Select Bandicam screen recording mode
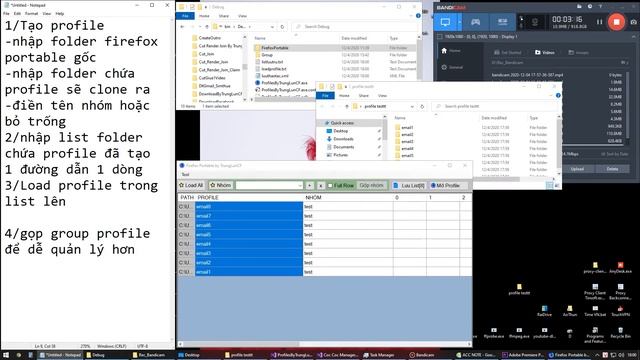The image size is (640, 360). [445, 22]
